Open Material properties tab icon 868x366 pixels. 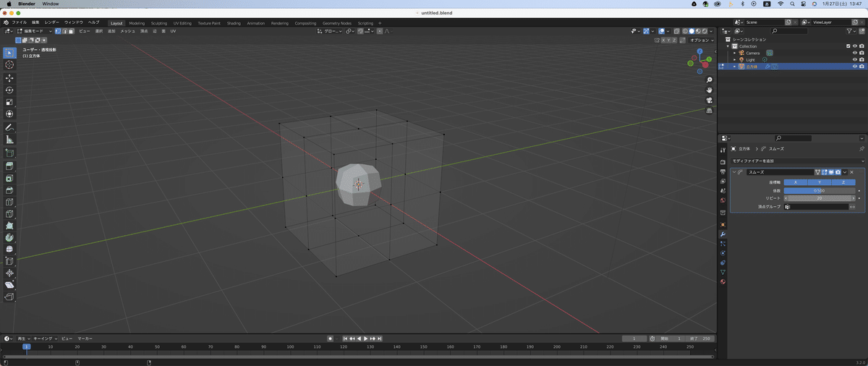click(723, 281)
